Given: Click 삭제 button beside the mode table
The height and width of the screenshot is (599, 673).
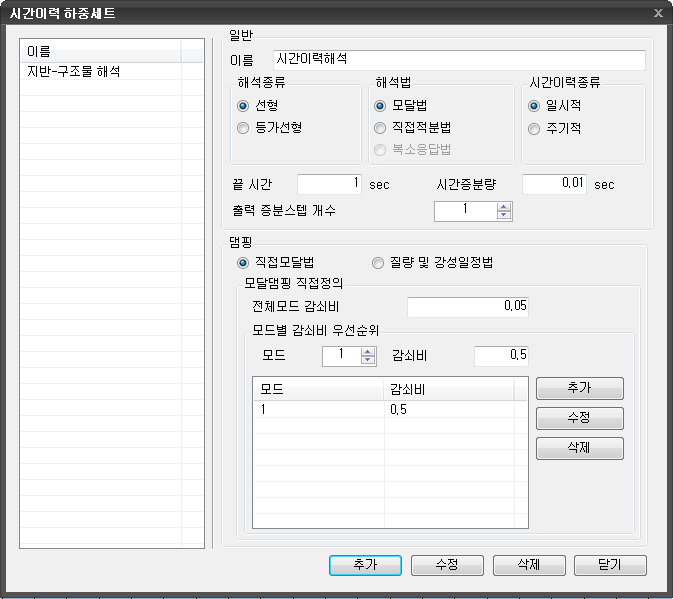Looking at the screenshot, I should pos(580,448).
